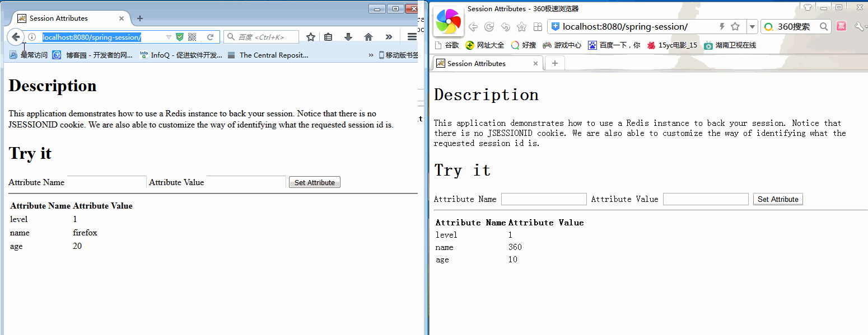
Task: Open 百度一下 bookmark
Action: coord(614,45)
